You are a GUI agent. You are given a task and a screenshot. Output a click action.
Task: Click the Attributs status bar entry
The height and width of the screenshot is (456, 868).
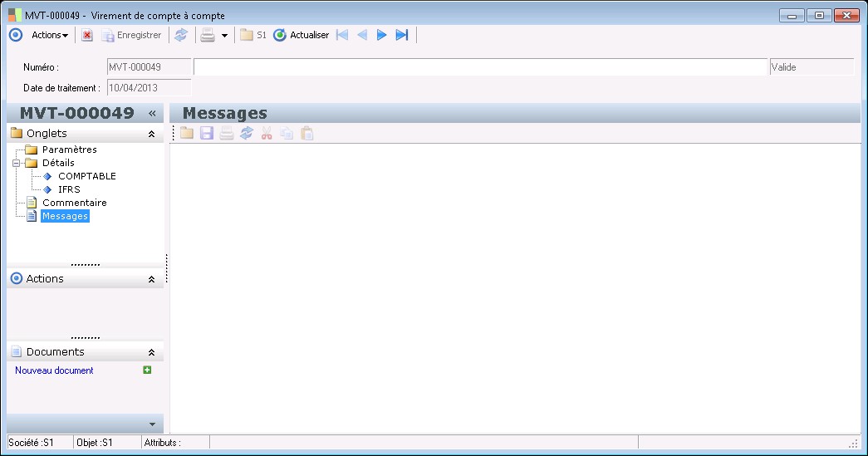tap(175, 442)
